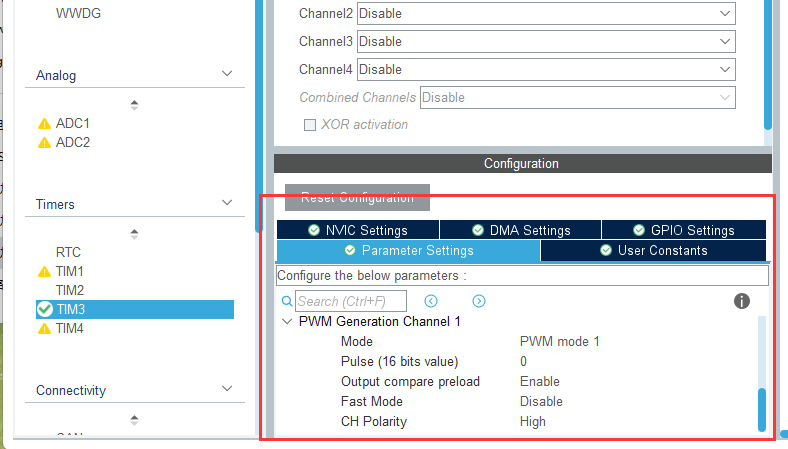Go to next search result arrow
Viewport: 788px width, 449px height.
pyautogui.click(x=479, y=301)
